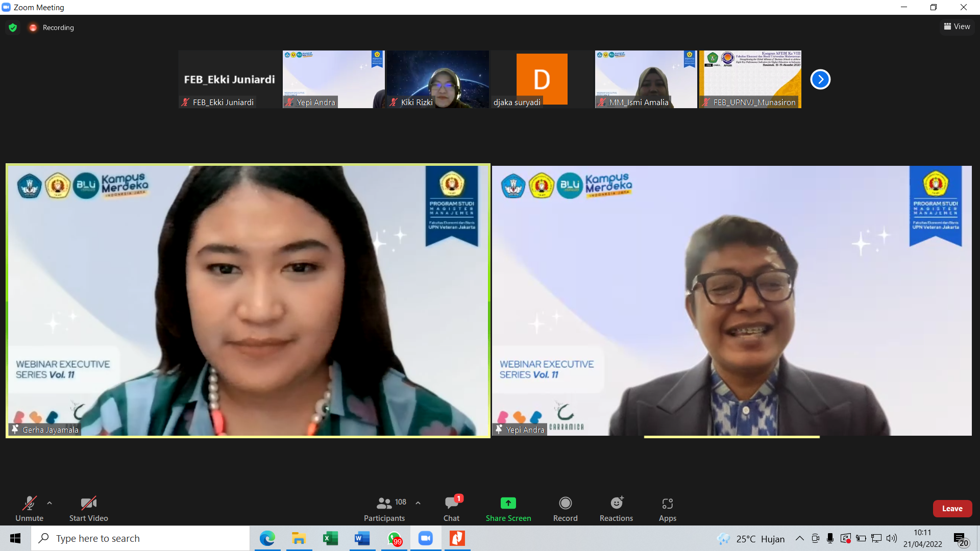The width and height of the screenshot is (980, 551).
Task: Toggle the muted mic on Kiki Rizki's tile
Action: pyautogui.click(x=393, y=102)
